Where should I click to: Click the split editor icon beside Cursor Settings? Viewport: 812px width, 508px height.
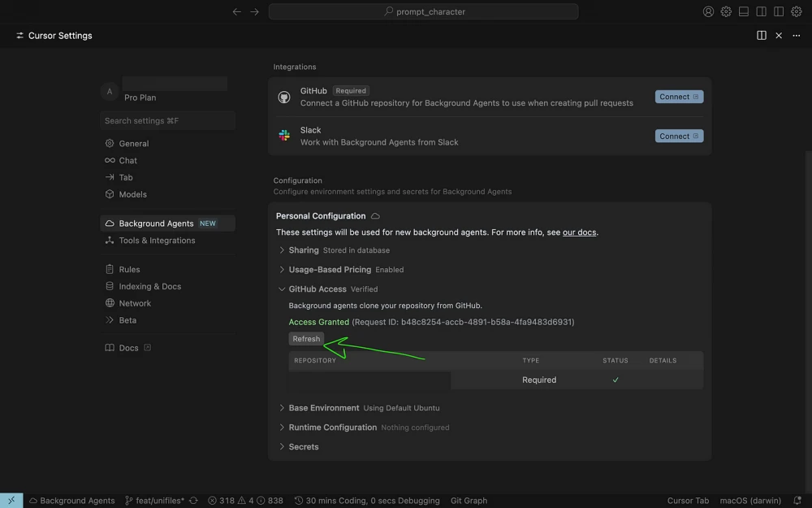click(x=761, y=36)
